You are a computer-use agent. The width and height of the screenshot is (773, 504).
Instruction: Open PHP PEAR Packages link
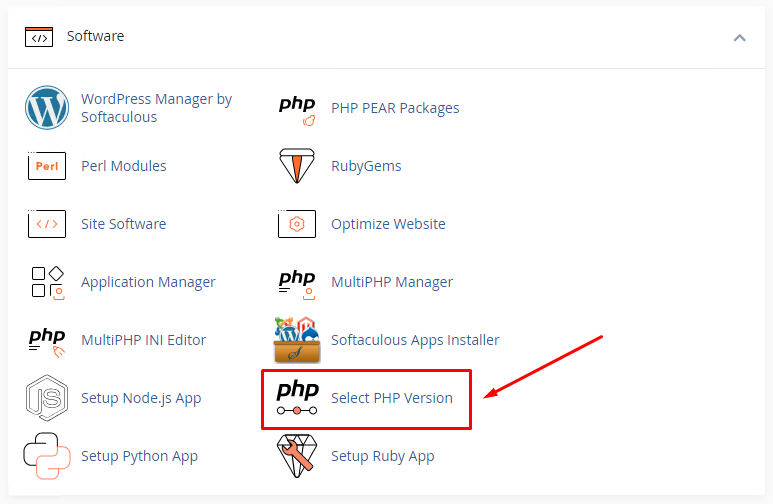pos(395,108)
